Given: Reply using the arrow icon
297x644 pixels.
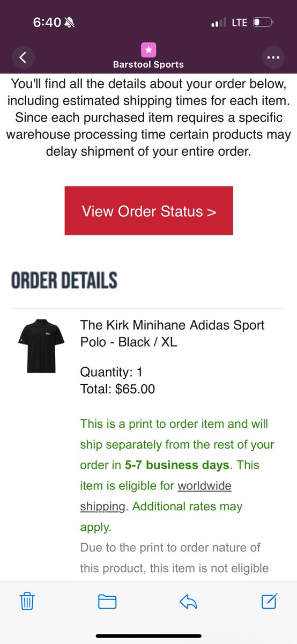Looking at the screenshot, I should tap(189, 601).
